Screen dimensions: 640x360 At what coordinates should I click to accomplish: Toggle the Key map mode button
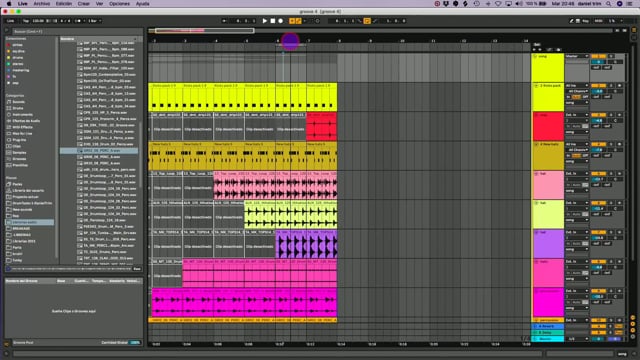pyautogui.click(x=585, y=21)
